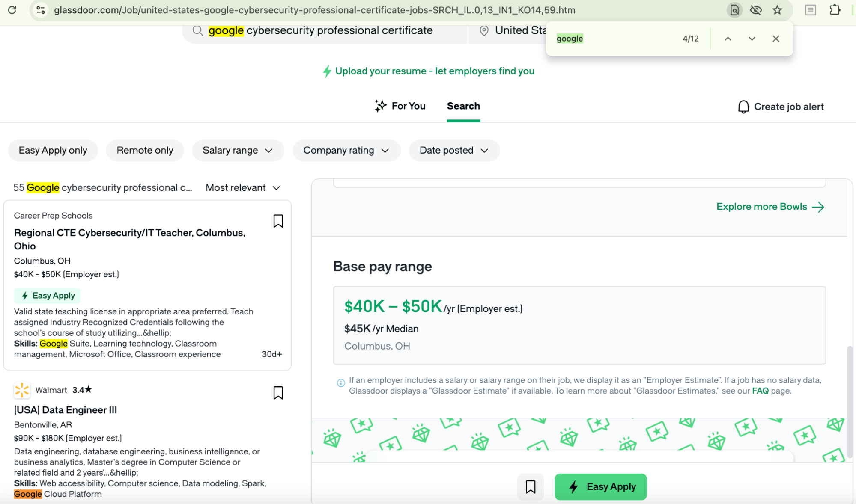The height and width of the screenshot is (504, 856).
Task: Click the green Easy Apply button
Action: pyautogui.click(x=600, y=487)
